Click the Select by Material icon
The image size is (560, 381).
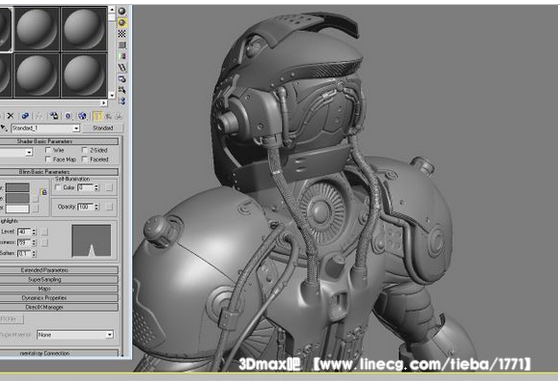[122, 90]
